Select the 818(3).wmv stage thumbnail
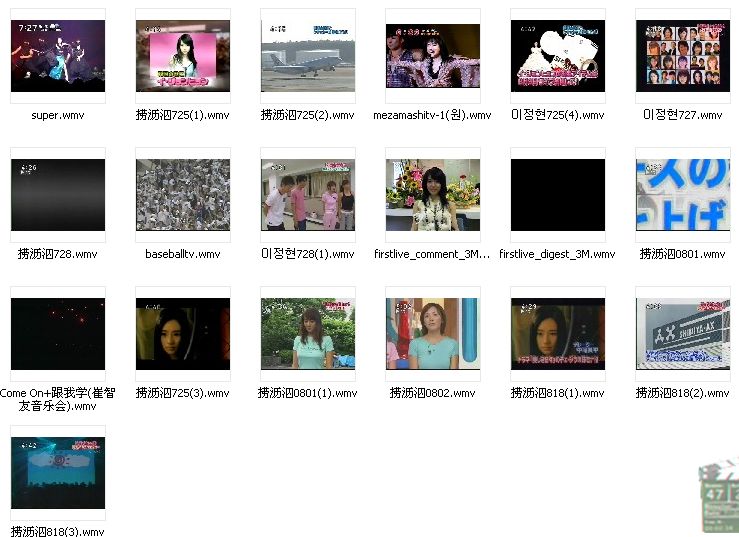The width and height of the screenshot is (739, 537). (x=57, y=473)
